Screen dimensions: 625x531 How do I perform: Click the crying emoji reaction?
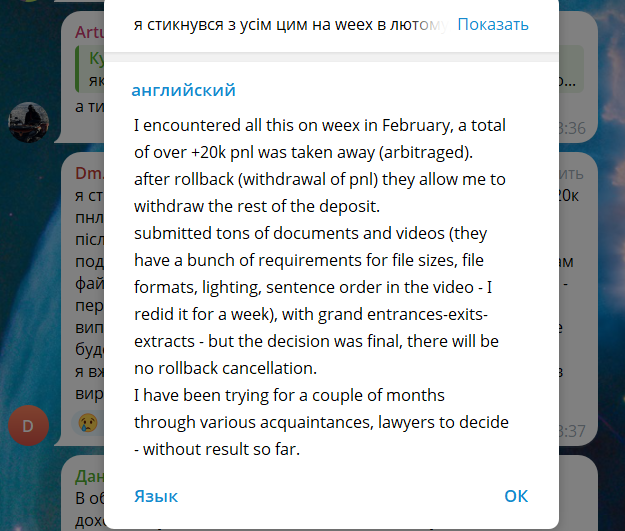(x=88, y=423)
